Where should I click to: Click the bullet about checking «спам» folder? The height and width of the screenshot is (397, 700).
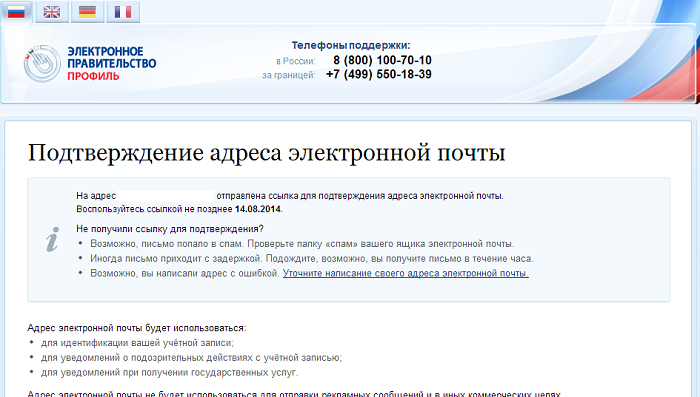point(302,244)
